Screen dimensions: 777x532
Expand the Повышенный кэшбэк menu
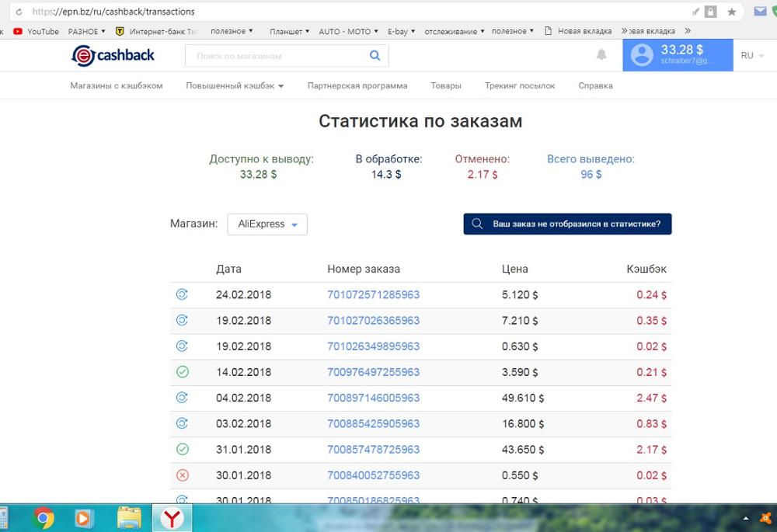[x=235, y=86]
